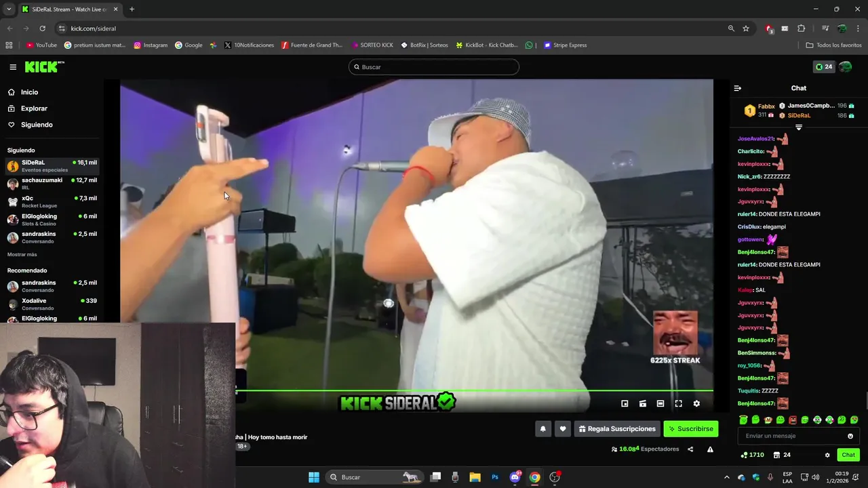Click the Suscribirse button
The width and height of the screenshot is (868, 488).
[x=690, y=429]
